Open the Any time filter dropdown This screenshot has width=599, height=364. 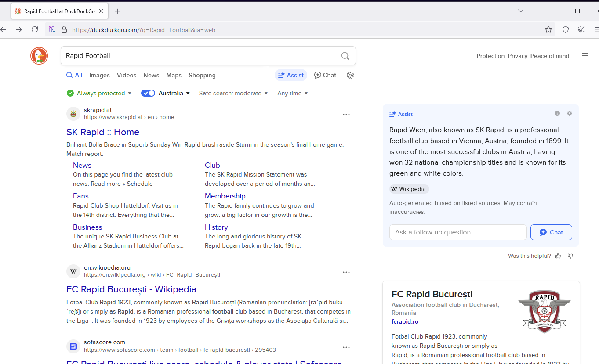pos(293,93)
